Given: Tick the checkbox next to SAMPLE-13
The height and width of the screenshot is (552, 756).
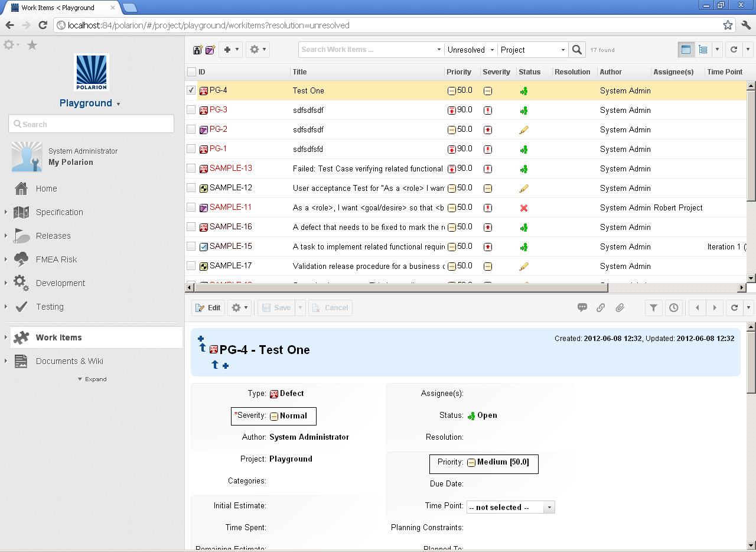Looking at the screenshot, I should click(x=191, y=168).
